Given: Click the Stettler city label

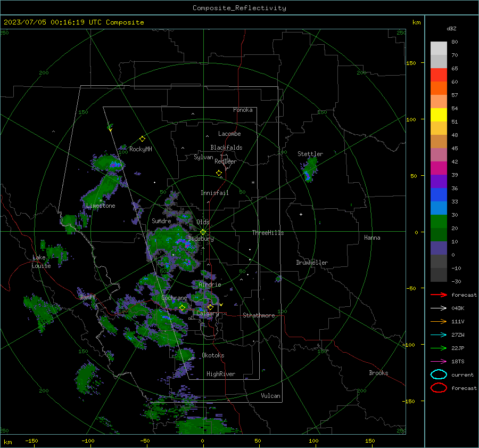Looking at the screenshot, I should pos(310,154).
